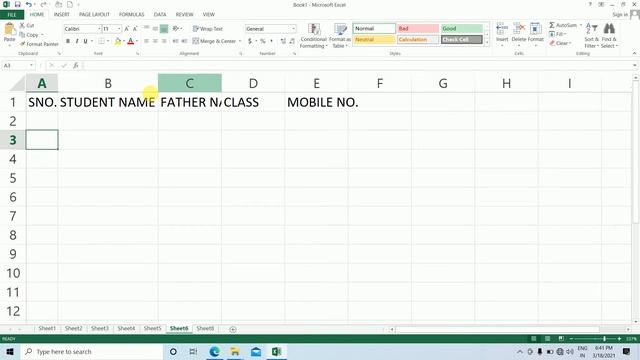This screenshot has width=640, height=360.
Task: Apply red Font Color
Action: (131, 41)
